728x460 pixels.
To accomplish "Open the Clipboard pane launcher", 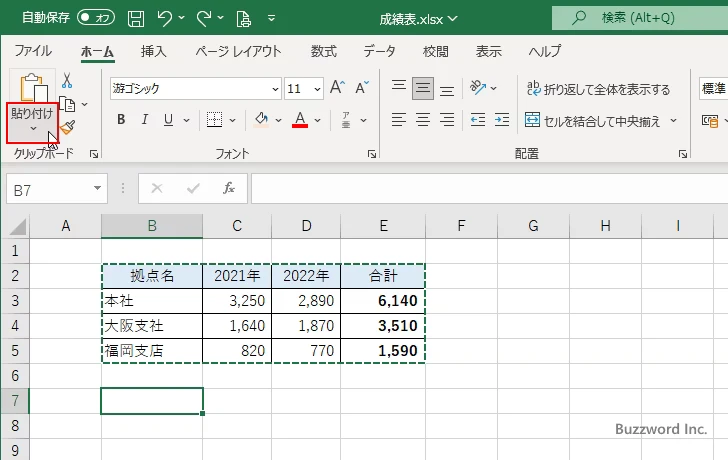I will pyautogui.click(x=94, y=154).
